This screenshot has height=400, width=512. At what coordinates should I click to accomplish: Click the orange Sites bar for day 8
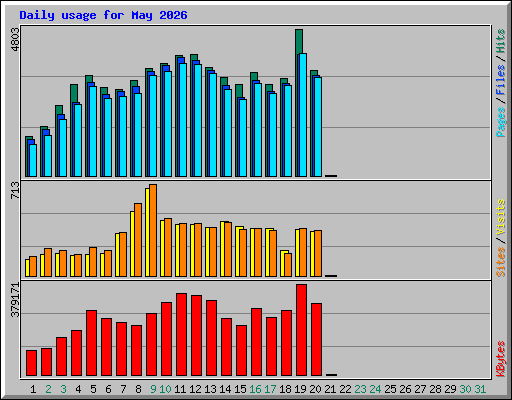click(x=138, y=240)
